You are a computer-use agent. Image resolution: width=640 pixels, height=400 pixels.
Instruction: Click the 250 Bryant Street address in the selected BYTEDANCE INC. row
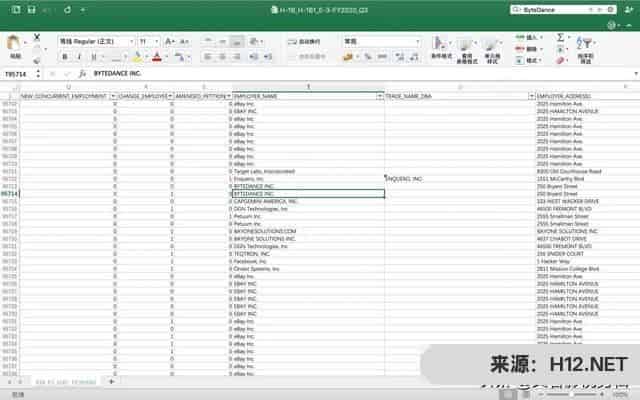click(557, 194)
